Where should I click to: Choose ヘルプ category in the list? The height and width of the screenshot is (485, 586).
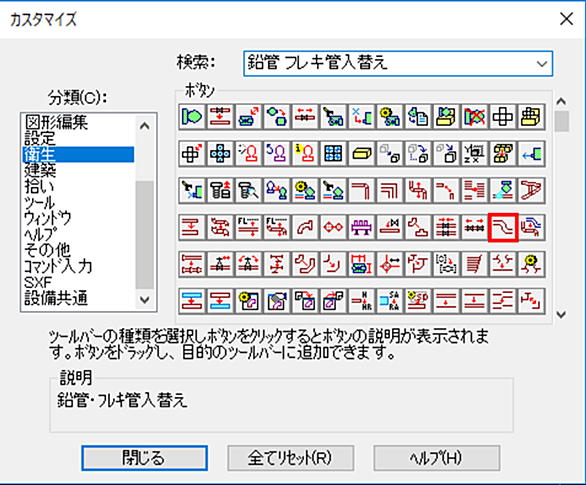click(x=40, y=234)
